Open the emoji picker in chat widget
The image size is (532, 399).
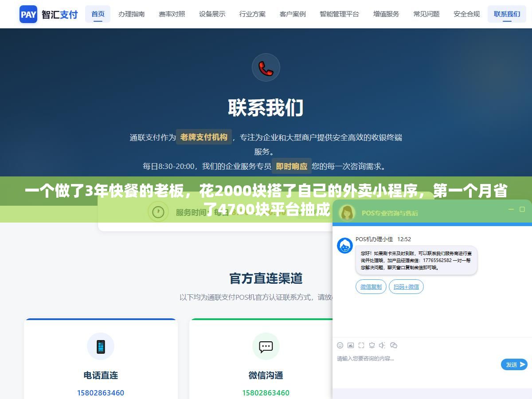tap(340, 345)
